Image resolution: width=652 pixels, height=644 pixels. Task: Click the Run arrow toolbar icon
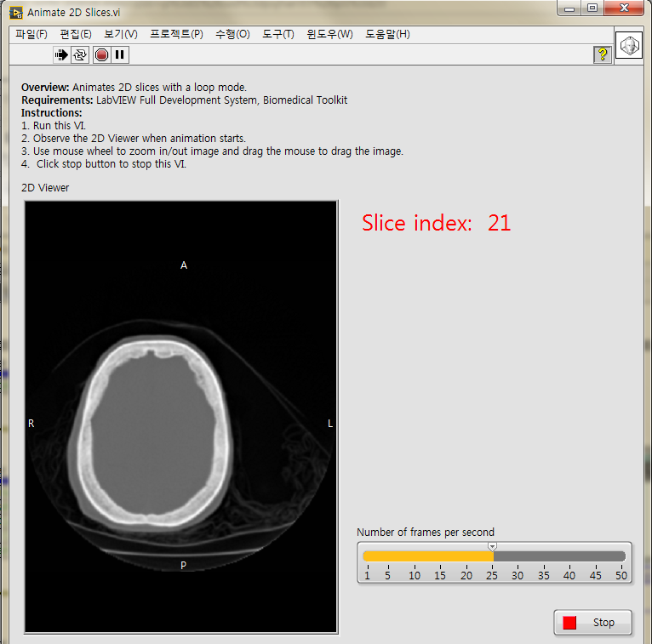pos(61,54)
